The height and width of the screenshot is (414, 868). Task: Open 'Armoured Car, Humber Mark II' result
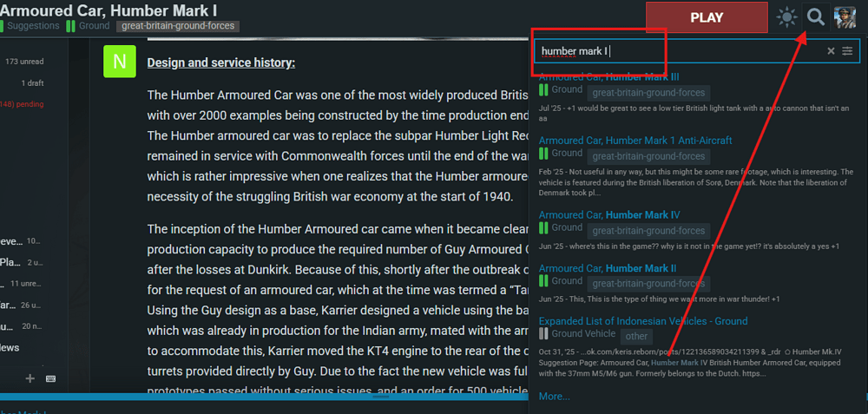(608, 268)
